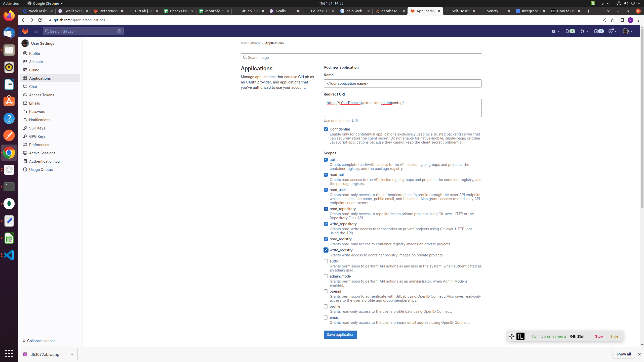
Task: Click the Save application button
Action: pos(340,335)
